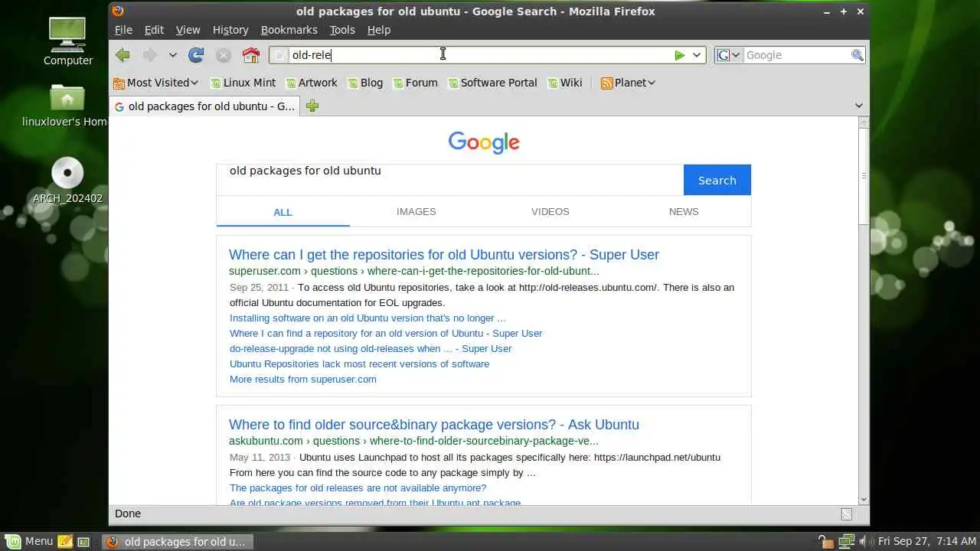Select the ALL results tab
The image size is (980, 551).
pos(283,212)
